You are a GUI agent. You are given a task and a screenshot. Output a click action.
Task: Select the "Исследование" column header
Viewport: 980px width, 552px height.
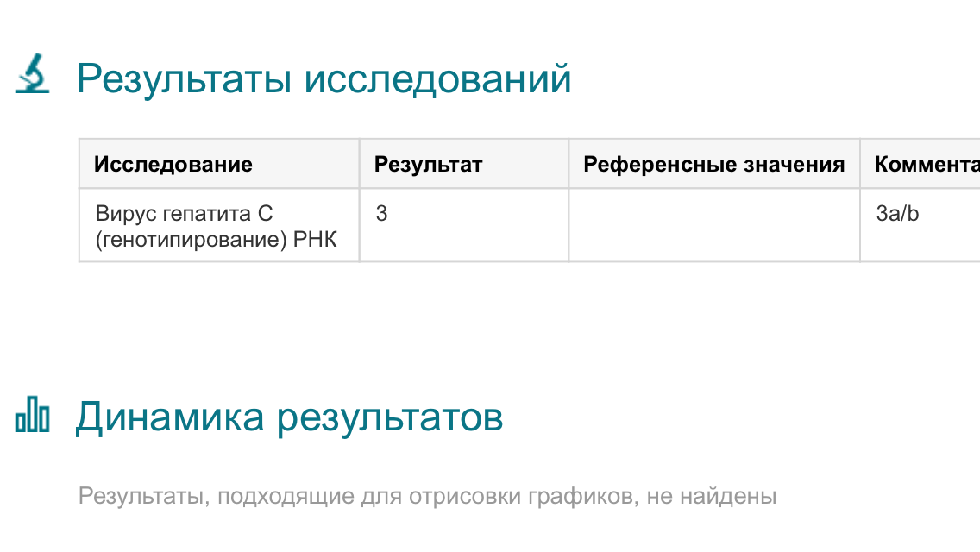point(173,164)
